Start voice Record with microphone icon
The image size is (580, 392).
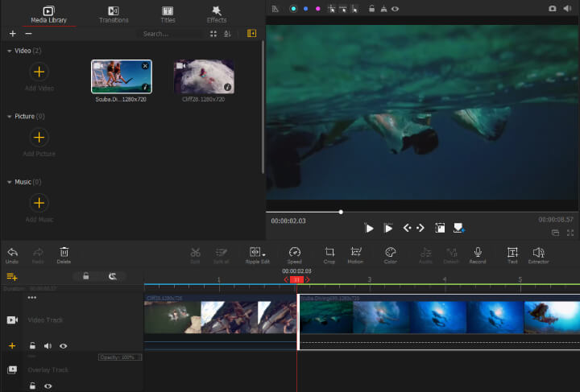coord(478,254)
